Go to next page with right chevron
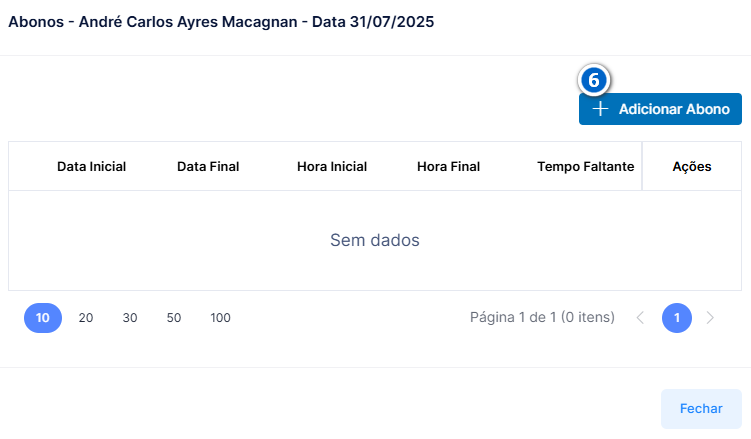The image size is (751, 439). 710,318
